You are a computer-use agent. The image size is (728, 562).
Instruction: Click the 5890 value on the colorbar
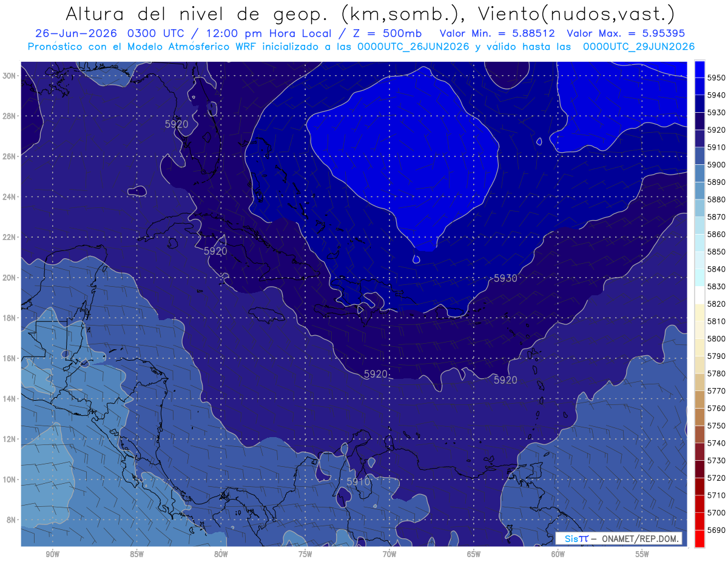click(716, 182)
